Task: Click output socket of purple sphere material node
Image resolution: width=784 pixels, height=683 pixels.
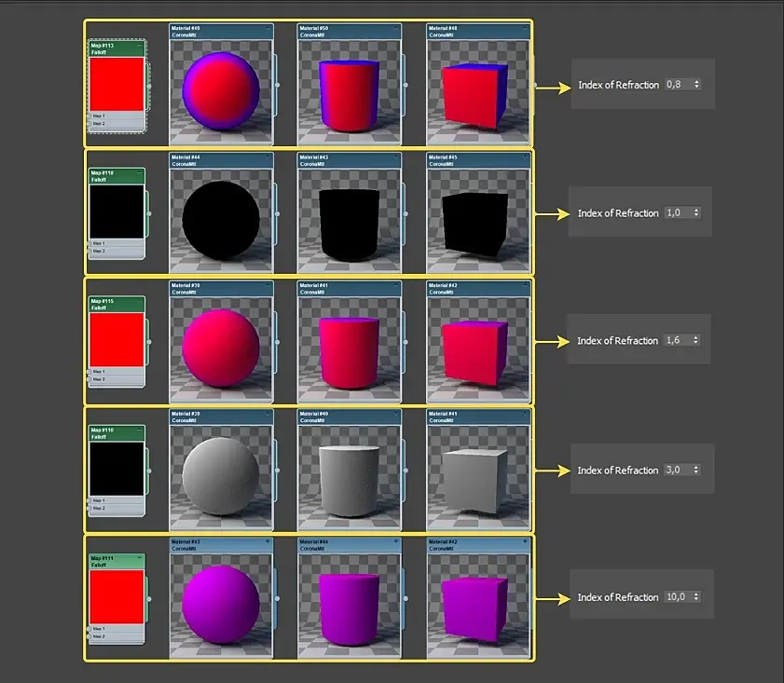Action: pyautogui.click(x=278, y=598)
